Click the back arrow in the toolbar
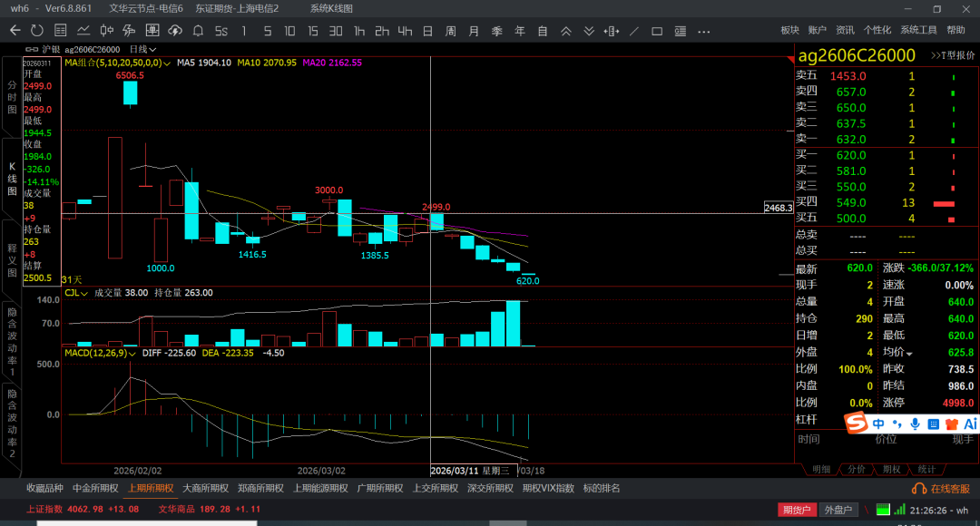 coord(15,30)
